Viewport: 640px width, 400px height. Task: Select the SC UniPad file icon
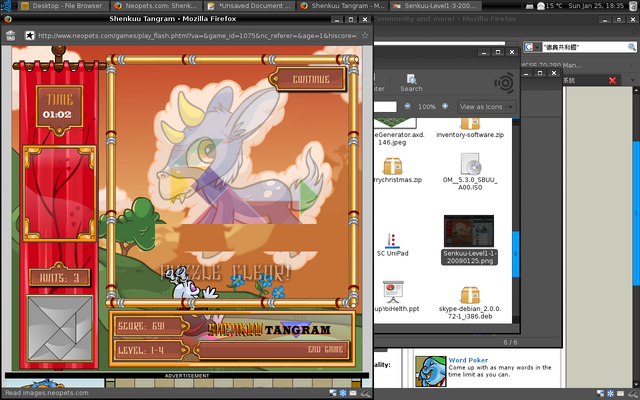[392, 245]
